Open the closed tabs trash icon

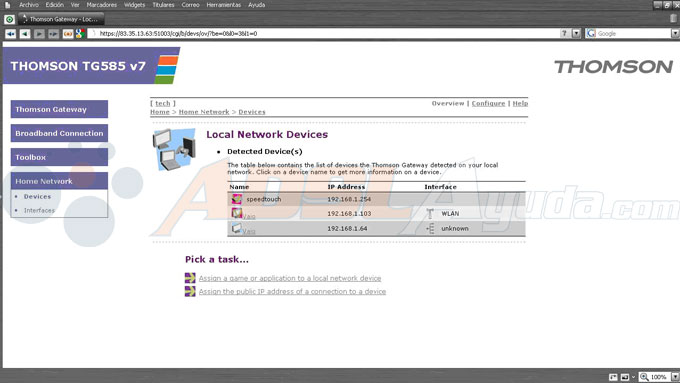pyautogui.click(x=673, y=18)
